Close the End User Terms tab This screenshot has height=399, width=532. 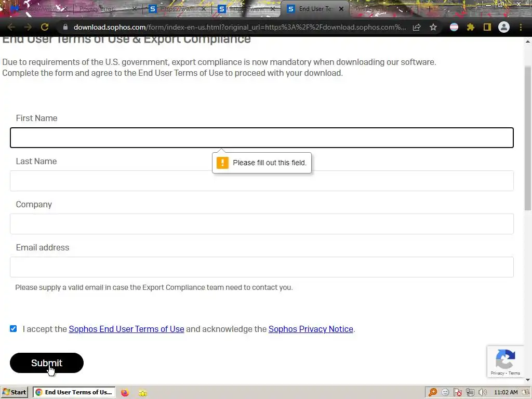[341, 9]
